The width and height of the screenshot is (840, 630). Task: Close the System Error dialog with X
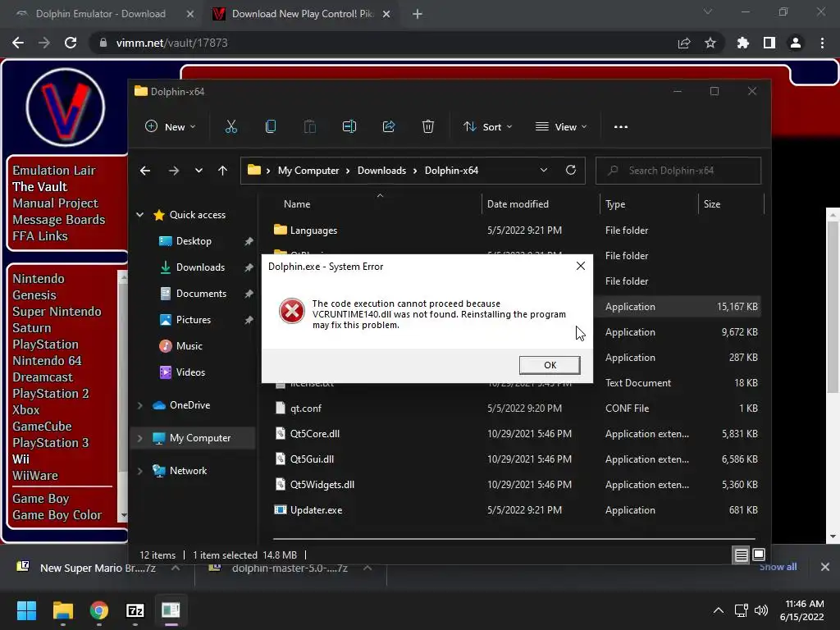(x=580, y=267)
